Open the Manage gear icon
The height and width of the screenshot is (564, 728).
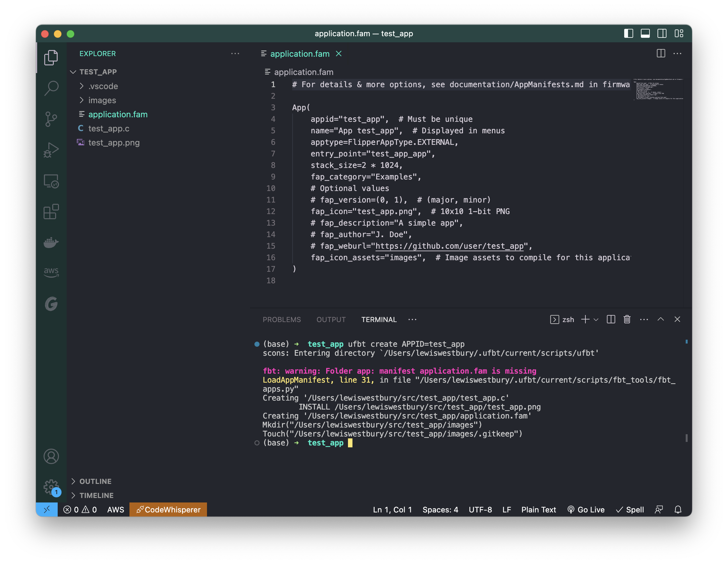pyautogui.click(x=51, y=487)
